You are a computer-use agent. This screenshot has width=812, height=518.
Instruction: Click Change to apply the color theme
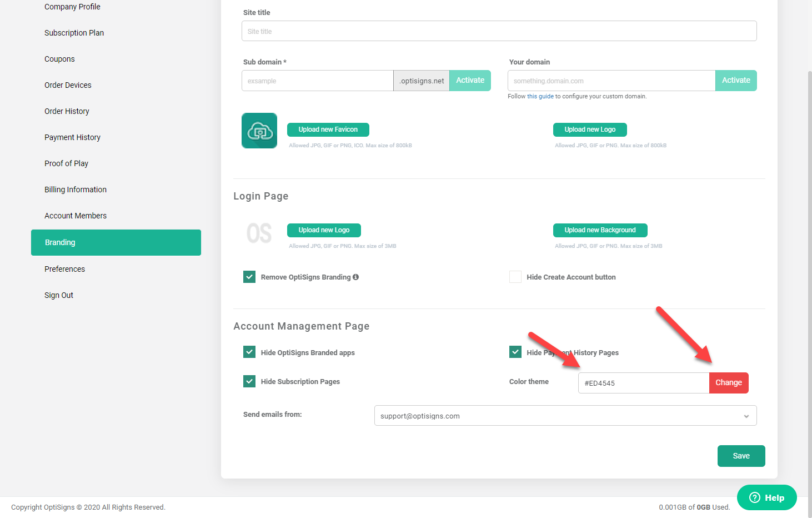728,382
